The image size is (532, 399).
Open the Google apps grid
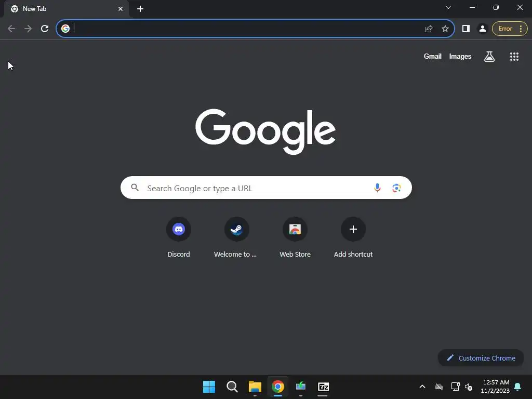[x=514, y=57]
